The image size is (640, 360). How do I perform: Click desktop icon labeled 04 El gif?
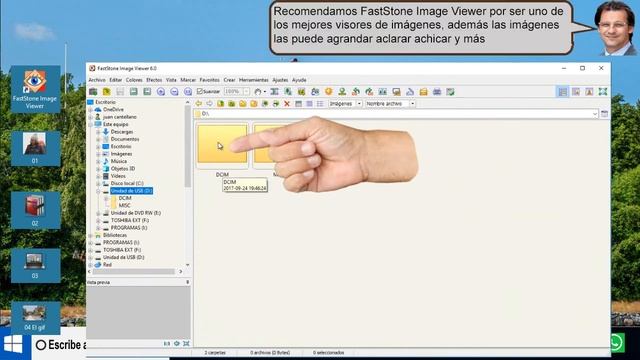[x=35, y=318]
